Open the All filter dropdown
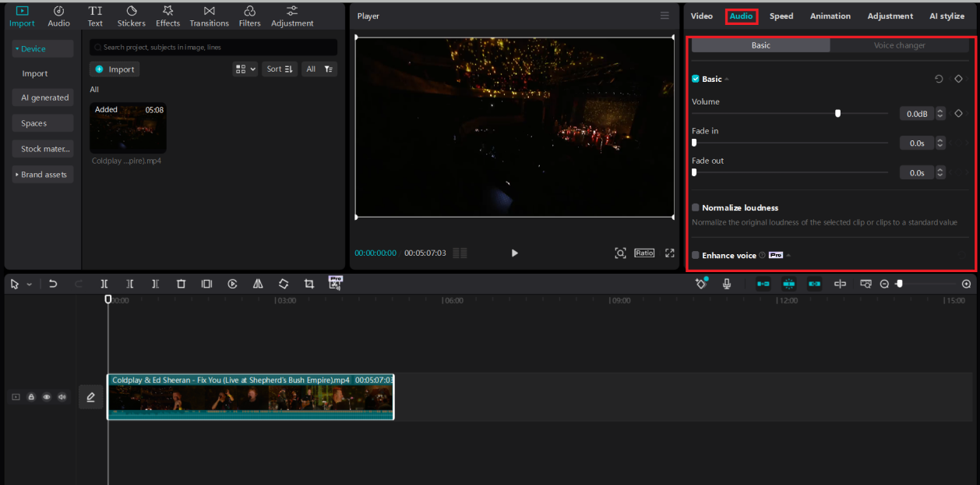This screenshot has width=980, height=485. tap(319, 69)
